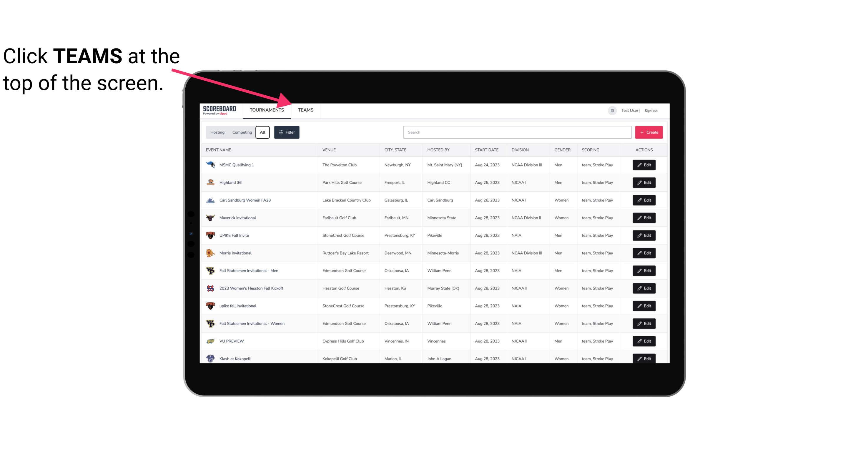Toggle the All filter button
The width and height of the screenshot is (868, 467).
263,132
